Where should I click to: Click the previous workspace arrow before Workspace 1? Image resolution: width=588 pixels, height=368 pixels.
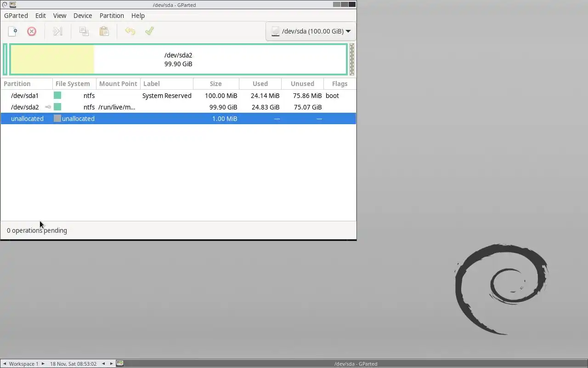pyautogui.click(x=5, y=363)
